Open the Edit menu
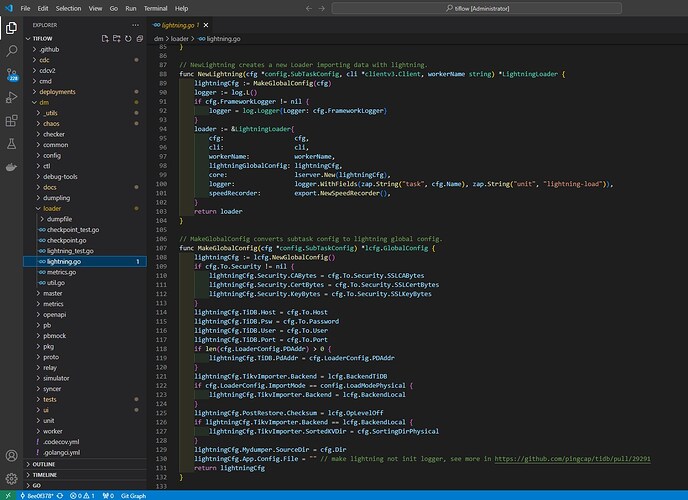The width and height of the screenshot is (688, 500). click(43, 8)
